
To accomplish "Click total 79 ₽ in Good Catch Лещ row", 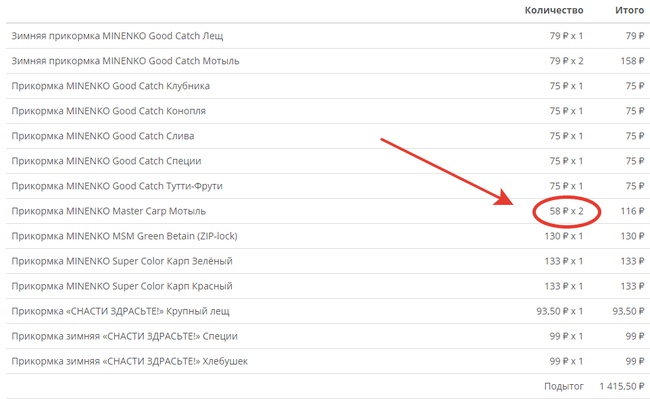I will [x=635, y=36].
